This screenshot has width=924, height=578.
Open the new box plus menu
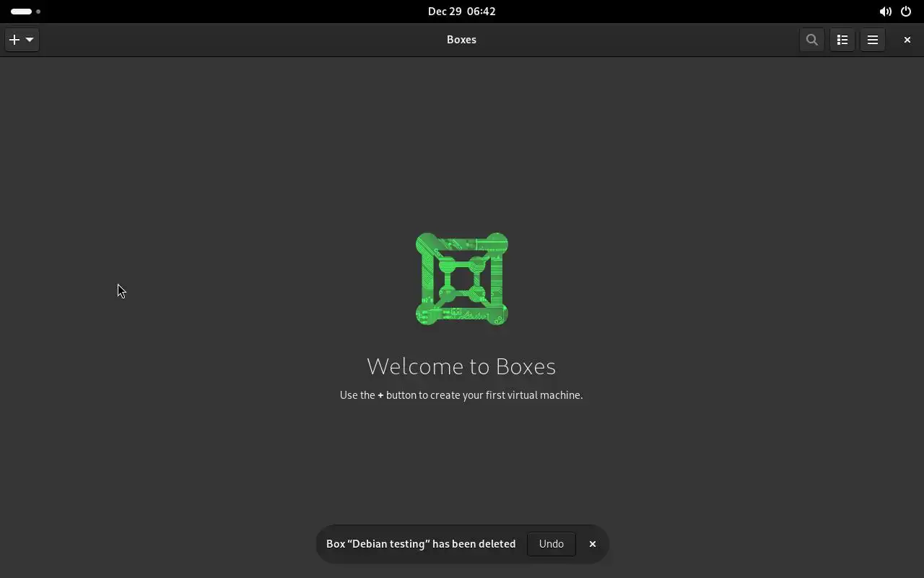pos(22,40)
